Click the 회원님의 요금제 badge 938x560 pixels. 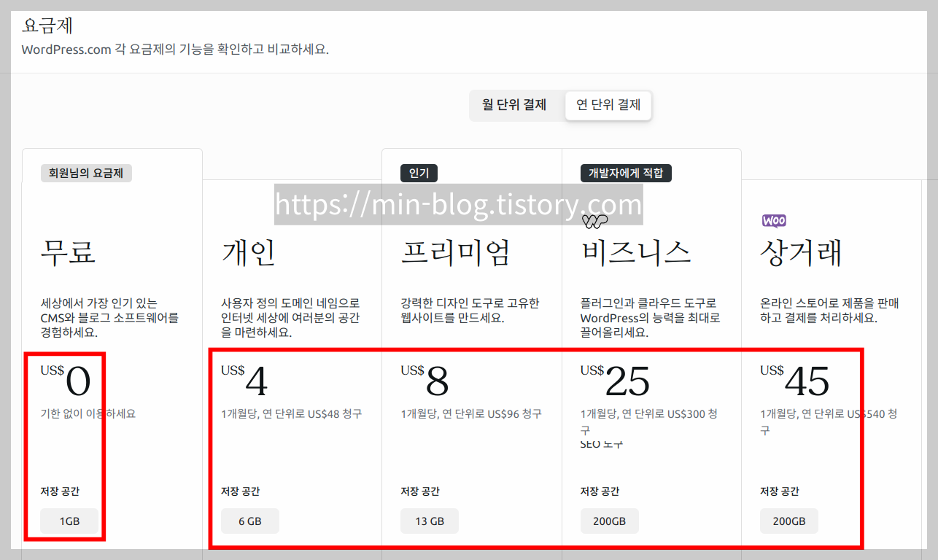click(x=86, y=174)
